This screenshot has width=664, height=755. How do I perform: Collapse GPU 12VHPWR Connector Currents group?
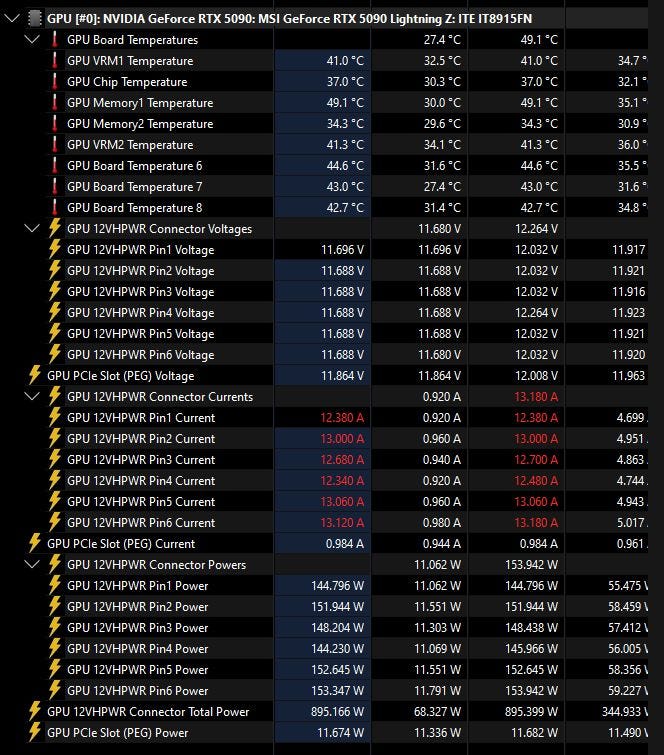[32, 396]
